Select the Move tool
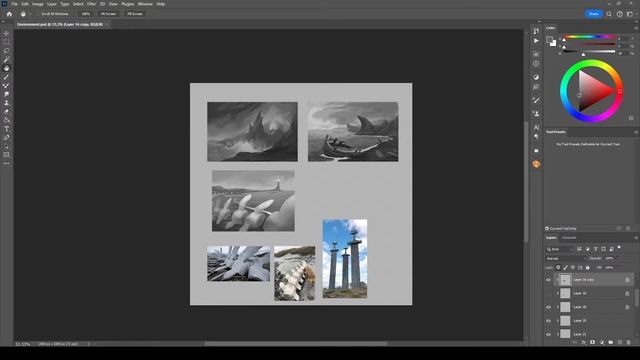640x360 pixels. [x=6, y=33]
